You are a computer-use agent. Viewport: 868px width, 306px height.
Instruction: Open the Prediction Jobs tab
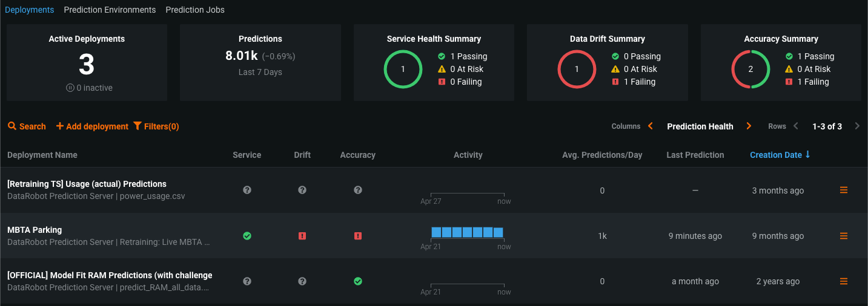point(195,10)
